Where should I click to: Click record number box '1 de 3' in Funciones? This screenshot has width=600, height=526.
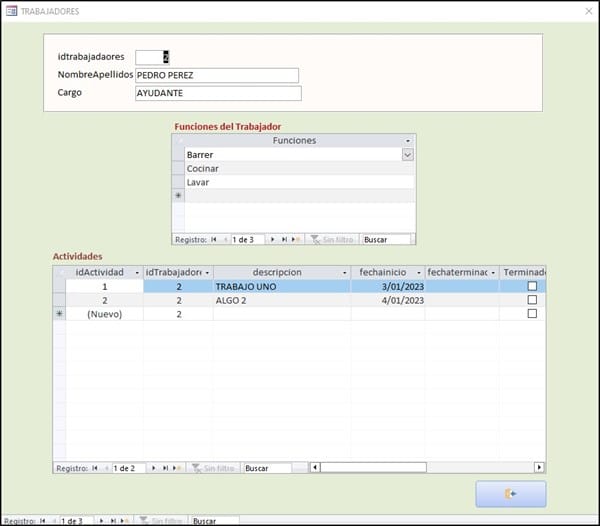[x=247, y=239]
